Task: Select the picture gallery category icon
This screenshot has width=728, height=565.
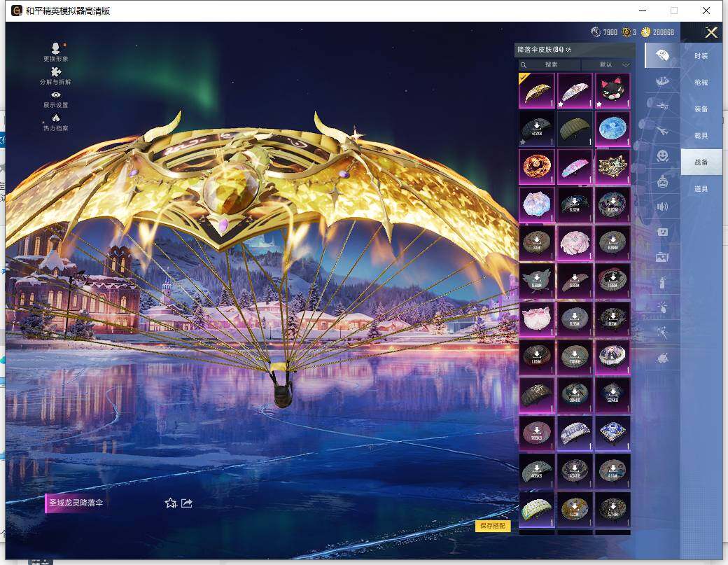Action: click(x=662, y=256)
